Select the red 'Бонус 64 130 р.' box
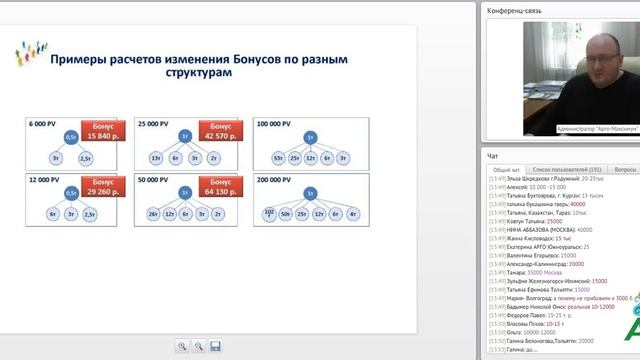 pyautogui.click(x=221, y=187)
